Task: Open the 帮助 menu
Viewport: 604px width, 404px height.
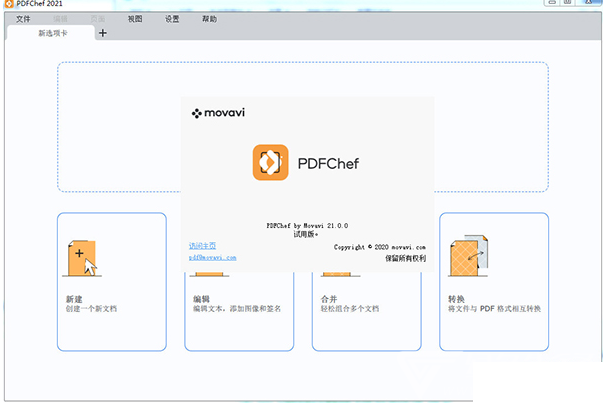Action: (210, 19)
